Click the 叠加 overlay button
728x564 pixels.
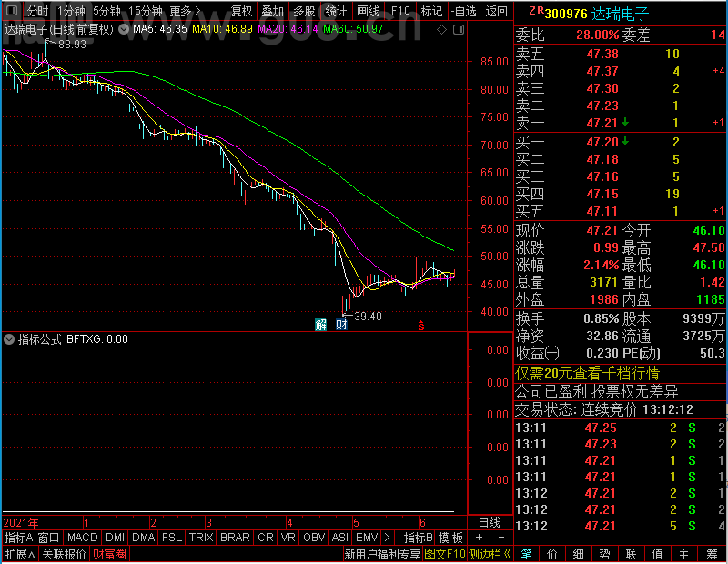[x=272, y=11]
